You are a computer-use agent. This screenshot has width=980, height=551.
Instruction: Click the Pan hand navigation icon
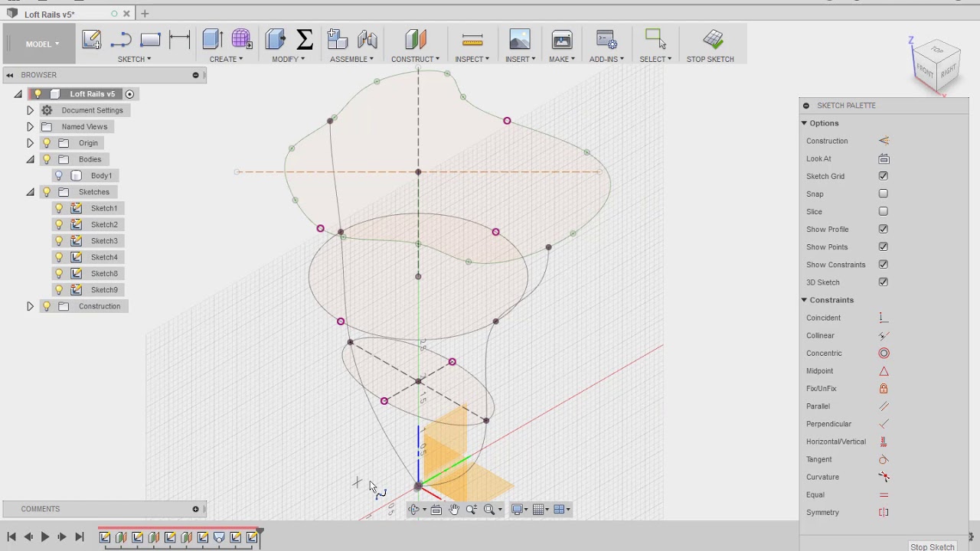(x=454, y=510)
